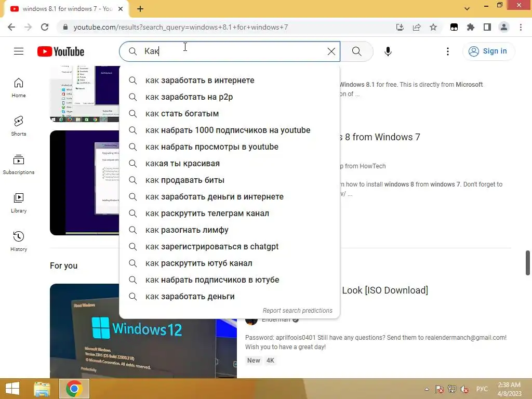Close the YouTube tab
The width and height of the screenshot is (532, 399).
(x=121, y=9)
